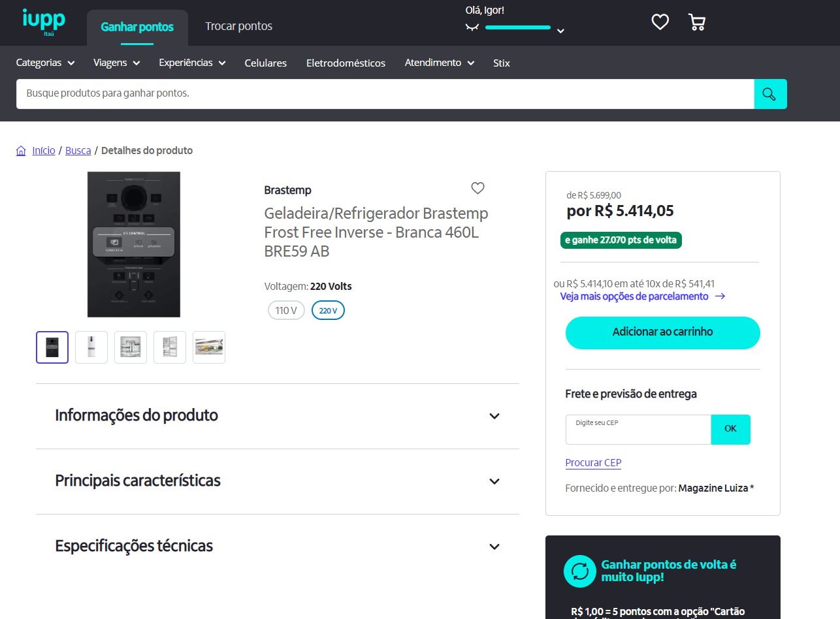
Task: Click the price por R$ 5.414,05
Action: (620, 211)
